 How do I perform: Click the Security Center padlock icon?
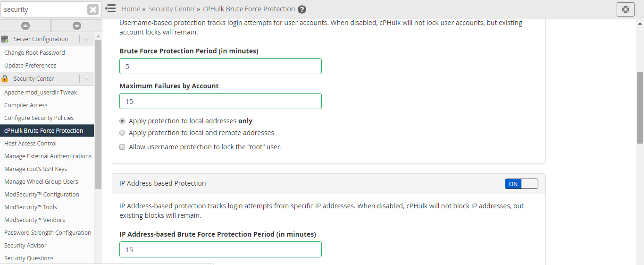(5, 79)
